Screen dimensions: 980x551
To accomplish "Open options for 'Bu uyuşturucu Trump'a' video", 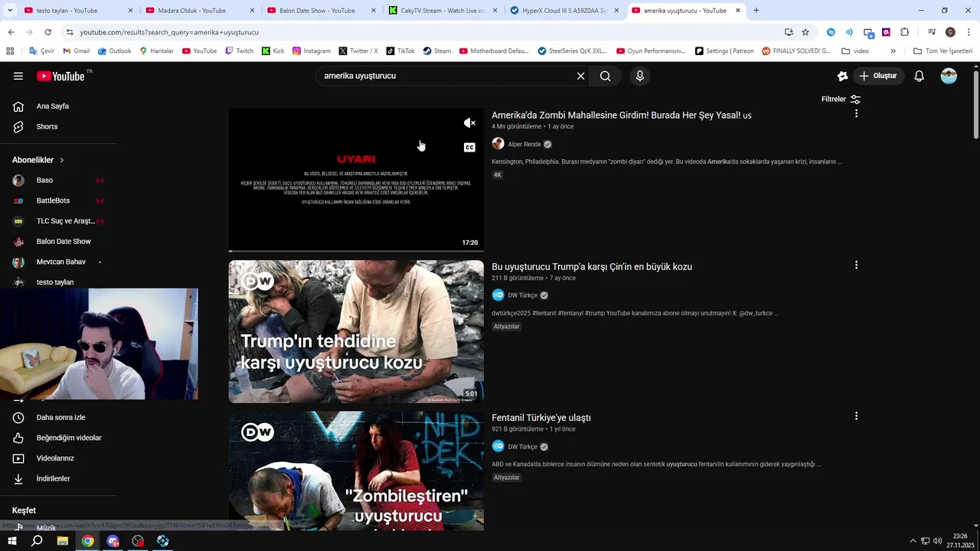I will (856, 265).
